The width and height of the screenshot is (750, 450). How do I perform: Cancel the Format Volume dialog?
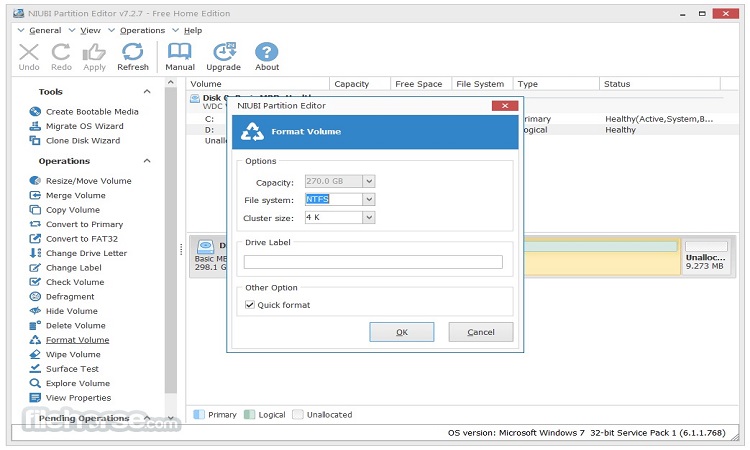(x=480, y=332)
